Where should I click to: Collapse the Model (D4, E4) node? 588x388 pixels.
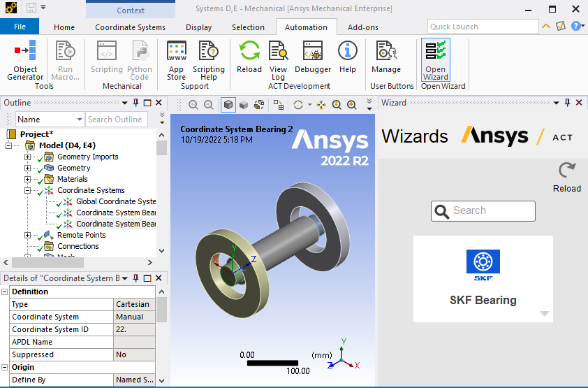(x=8, y=145)
